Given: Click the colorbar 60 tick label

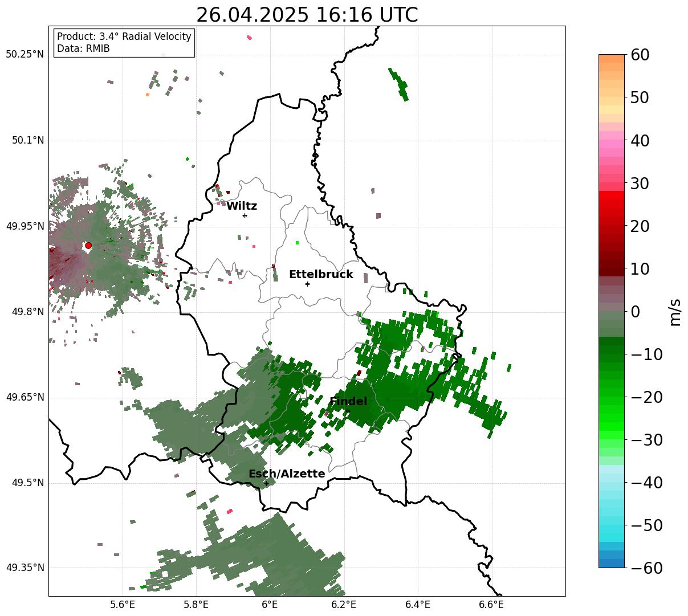Looking at the screenshot, I should pos(640,55).
